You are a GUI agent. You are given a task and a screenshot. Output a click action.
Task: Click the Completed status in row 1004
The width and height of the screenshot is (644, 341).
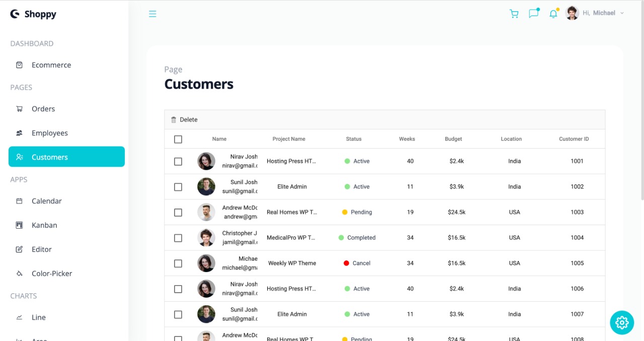click(357, 238)
